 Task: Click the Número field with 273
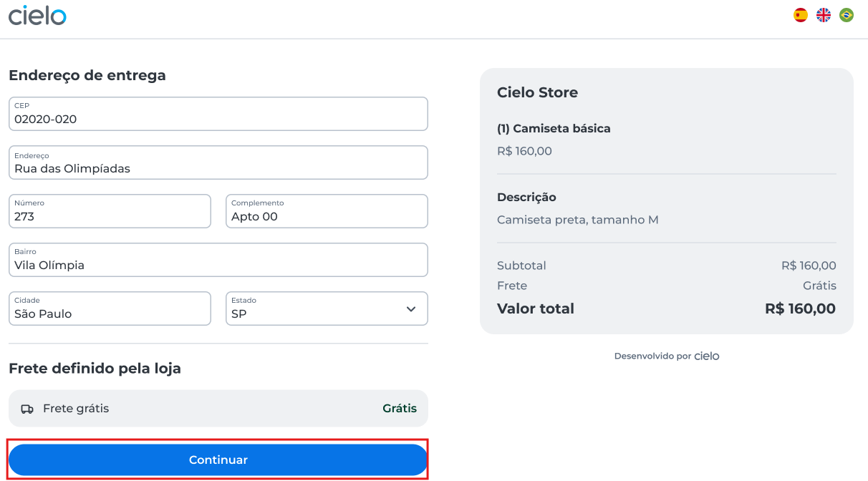coord(110,211)
